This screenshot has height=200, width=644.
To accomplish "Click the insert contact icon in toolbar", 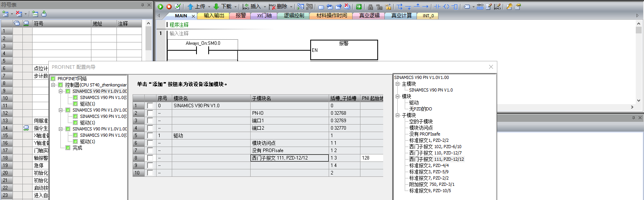I will pyautogui.click(x=437, y=7).
